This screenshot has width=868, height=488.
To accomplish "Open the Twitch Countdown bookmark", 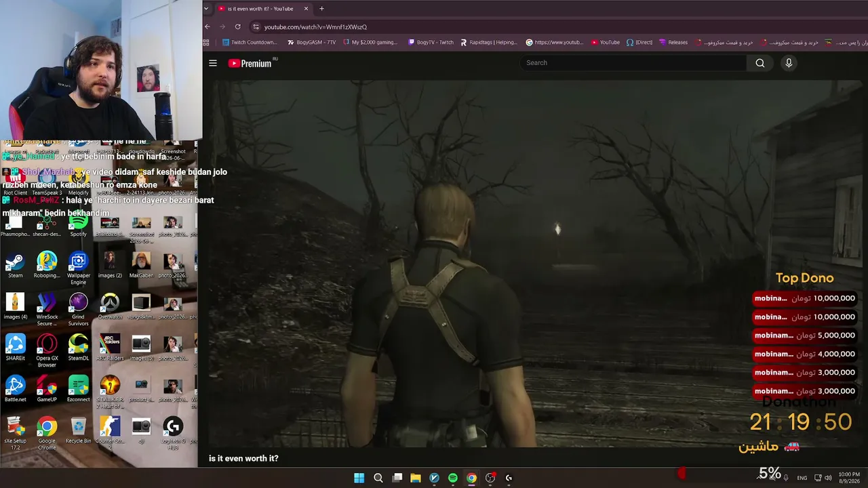I will (x=250, y=43).
